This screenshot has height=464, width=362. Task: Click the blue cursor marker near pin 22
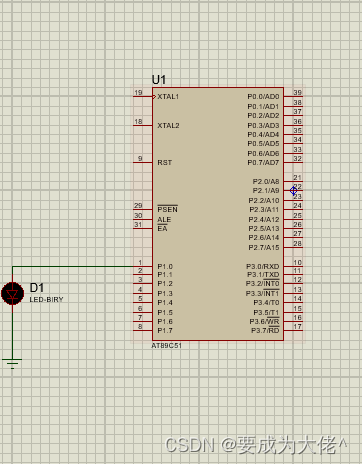(x=293, y=191)
